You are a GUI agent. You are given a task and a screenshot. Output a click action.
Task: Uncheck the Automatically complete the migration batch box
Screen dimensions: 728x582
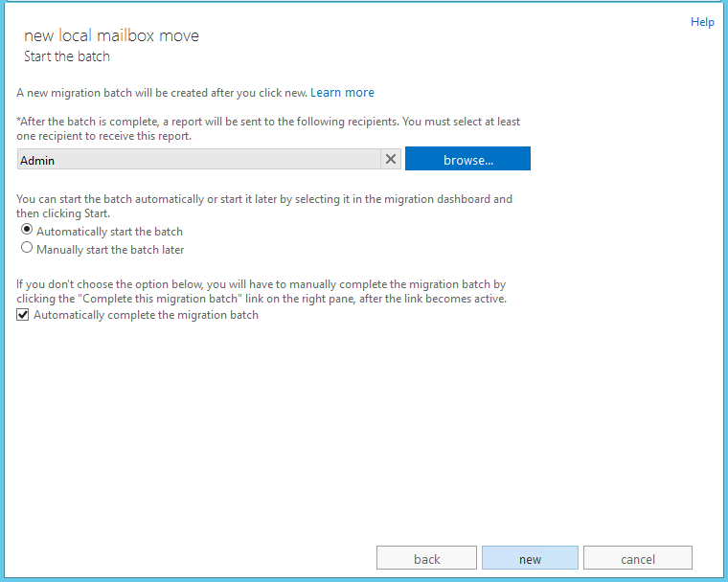coord(22,315)
